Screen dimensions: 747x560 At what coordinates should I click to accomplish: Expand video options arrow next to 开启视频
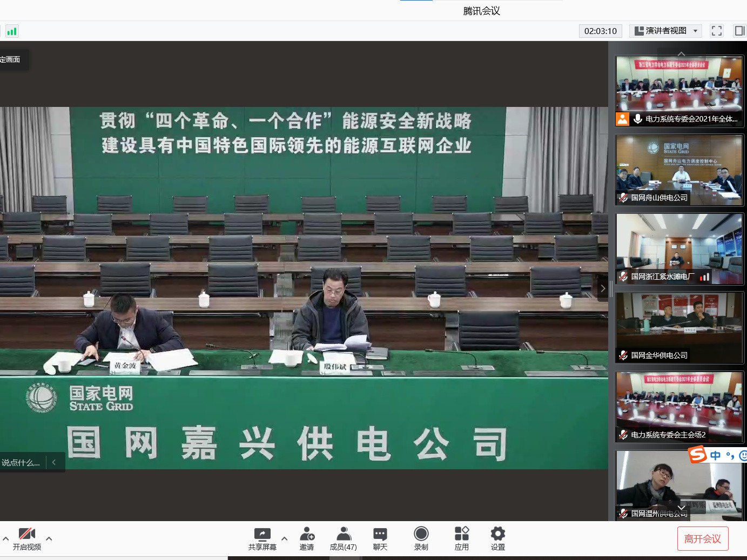point(49,538)
